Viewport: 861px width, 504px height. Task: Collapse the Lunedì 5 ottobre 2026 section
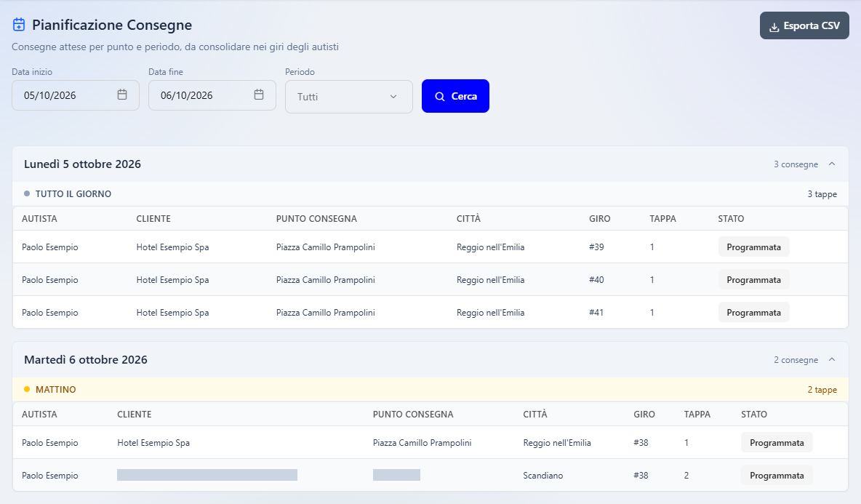click(832, 164)
